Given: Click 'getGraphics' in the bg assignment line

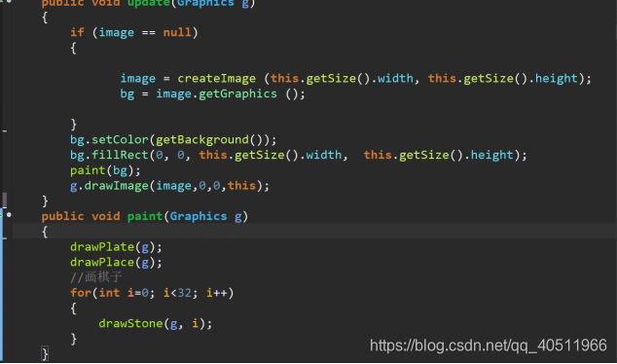Looking at the screenshot, I should click(237, 93).
